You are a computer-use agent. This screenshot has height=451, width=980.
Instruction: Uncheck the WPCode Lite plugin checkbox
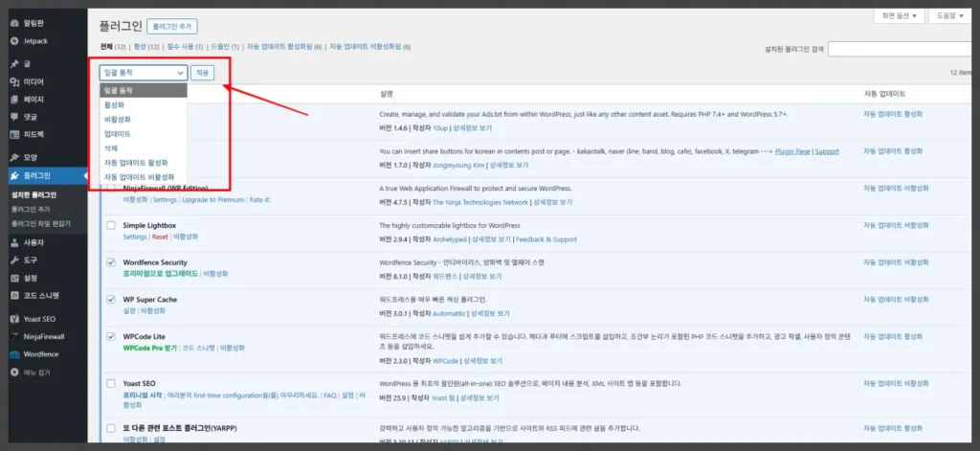click(x=111, y=336)
